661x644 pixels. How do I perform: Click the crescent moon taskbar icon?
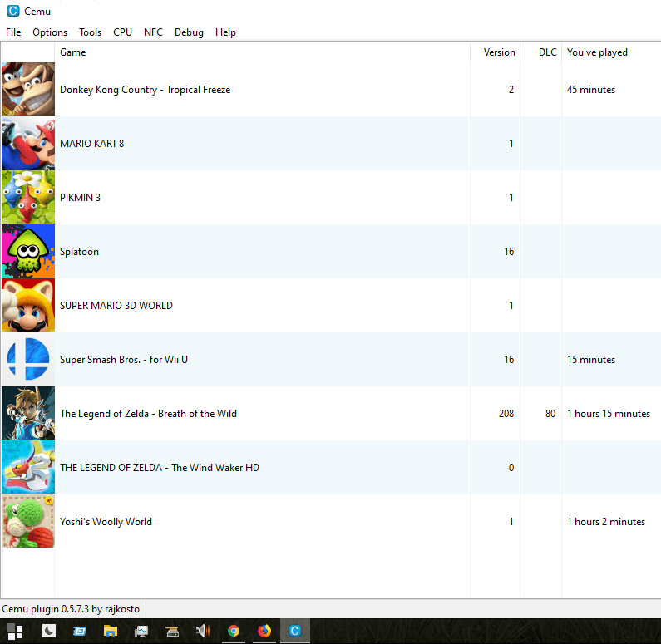point(49,631)
